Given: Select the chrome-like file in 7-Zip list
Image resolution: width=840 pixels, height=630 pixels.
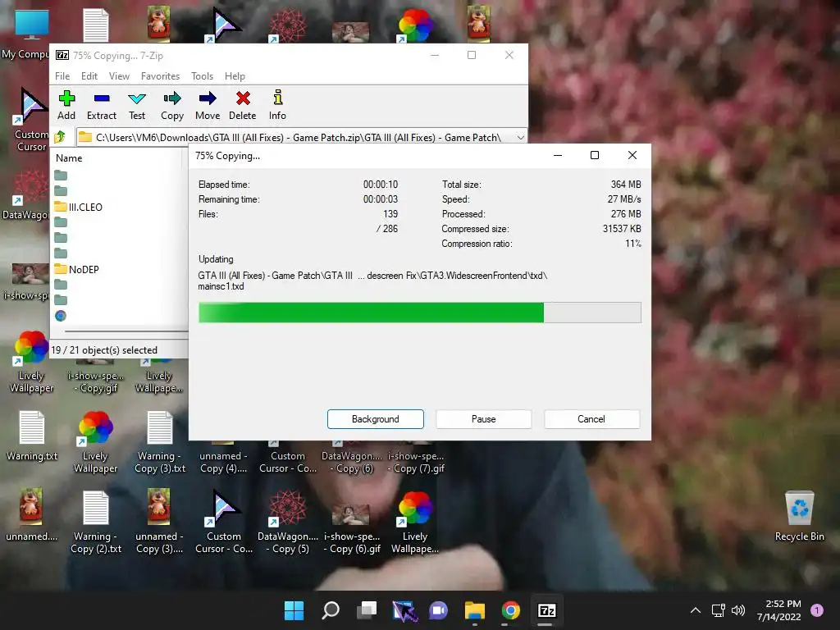Looking at the screenshot, I should pos(61,316).
